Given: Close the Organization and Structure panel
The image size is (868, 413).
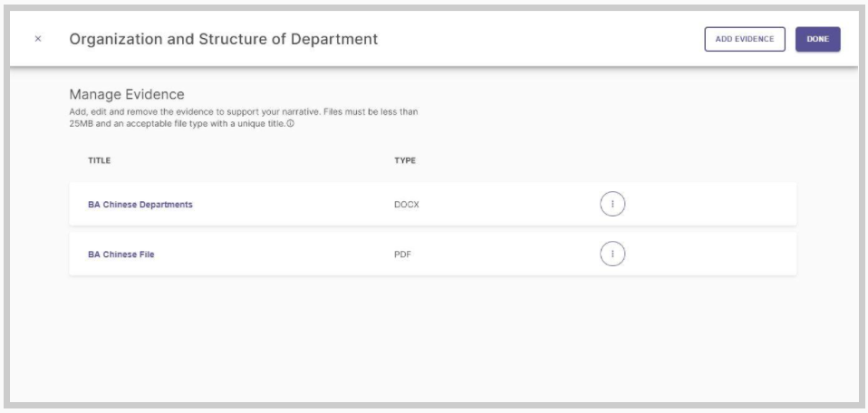Looking at the screenshot, I should click(x=38, y=39).
